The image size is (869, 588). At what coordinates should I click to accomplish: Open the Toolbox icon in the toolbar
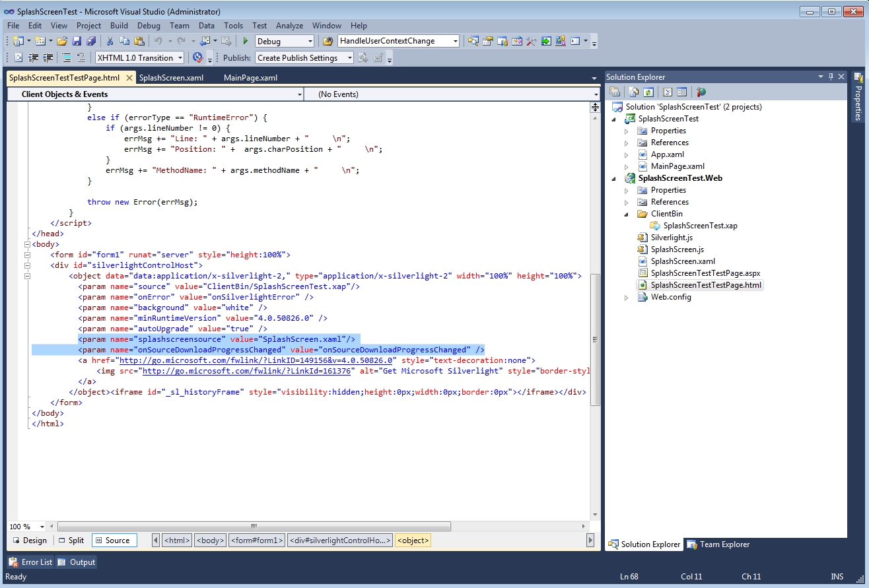coord(532,41)
